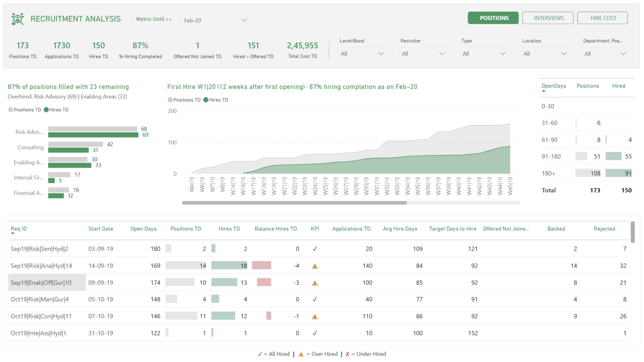Expand the Location filter dropdown
644x362 pixels.
pos(545,54)
